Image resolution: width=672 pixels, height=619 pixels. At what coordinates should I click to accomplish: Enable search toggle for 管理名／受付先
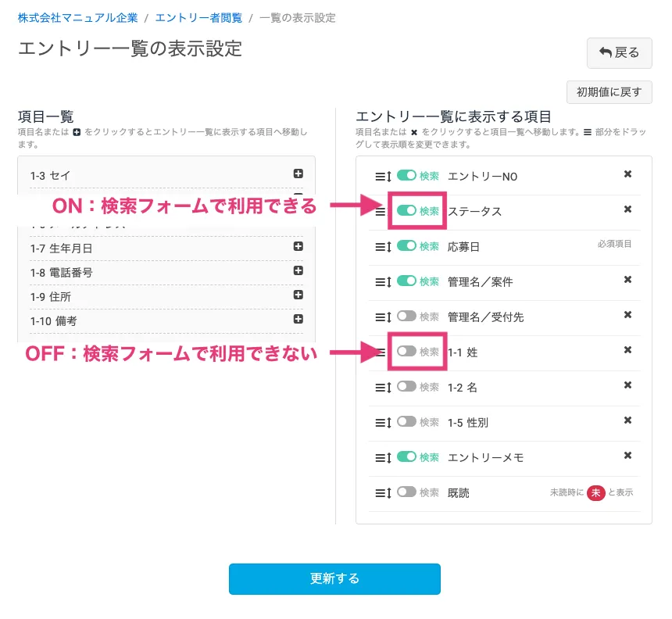[x=406, y=317]
